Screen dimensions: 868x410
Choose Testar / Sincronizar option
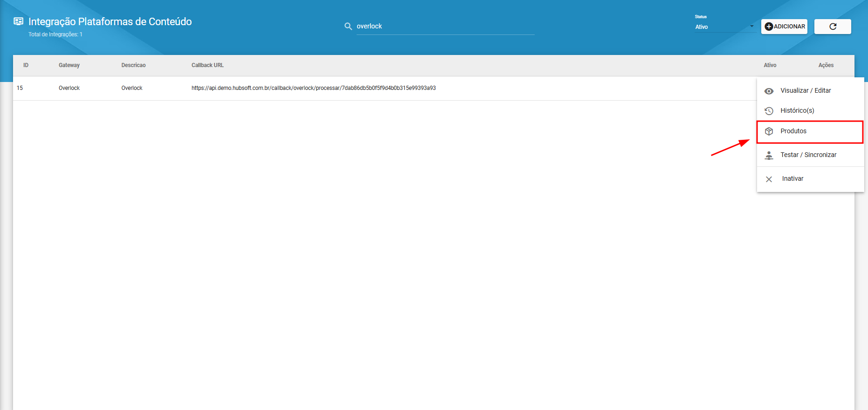coord(810,155)
